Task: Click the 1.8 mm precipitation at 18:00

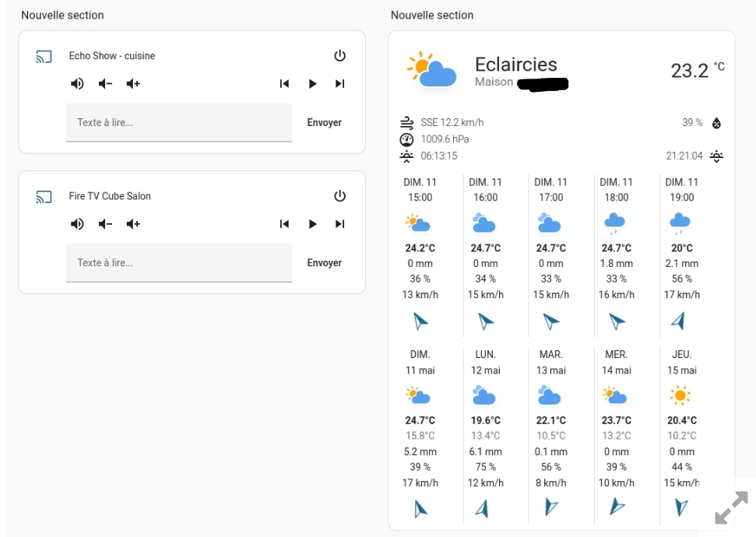Action: click(x=616, y=264)
